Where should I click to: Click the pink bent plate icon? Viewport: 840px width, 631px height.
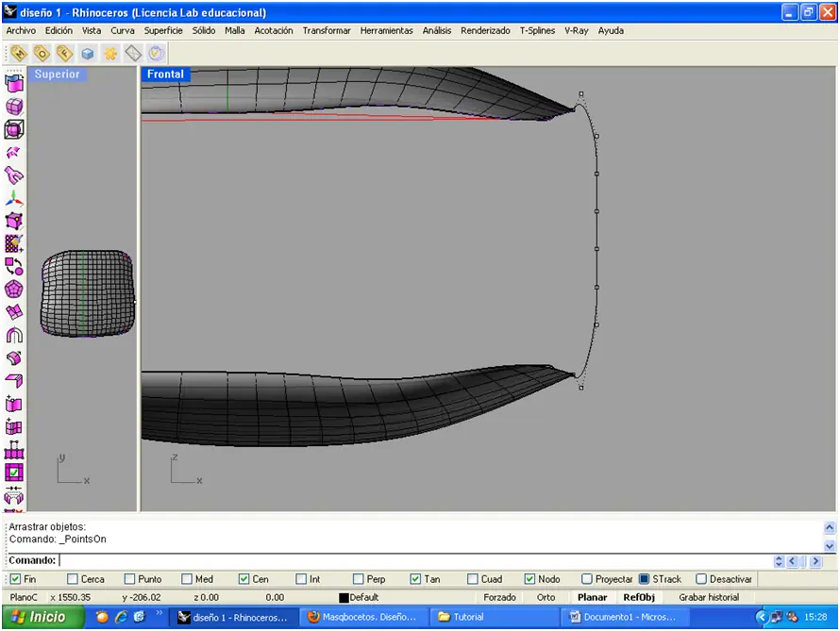click(x=14, y=381)
